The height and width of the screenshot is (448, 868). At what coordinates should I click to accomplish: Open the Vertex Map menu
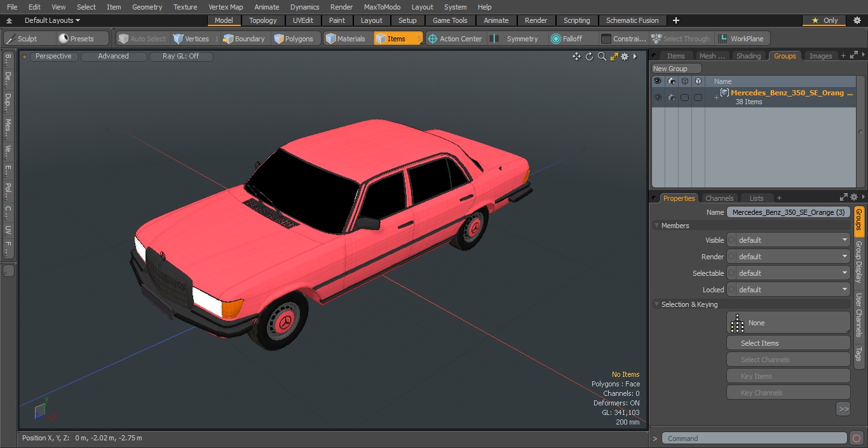[226, 7]
